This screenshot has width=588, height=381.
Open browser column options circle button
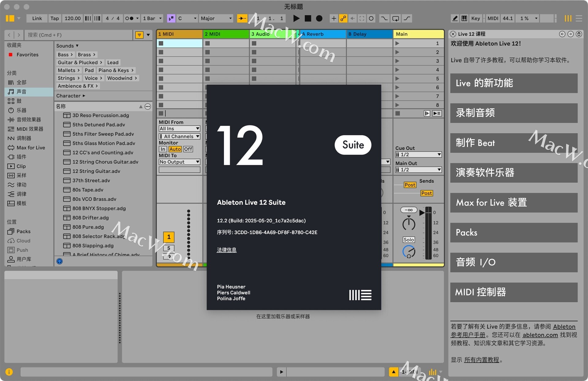click(148, 106)
